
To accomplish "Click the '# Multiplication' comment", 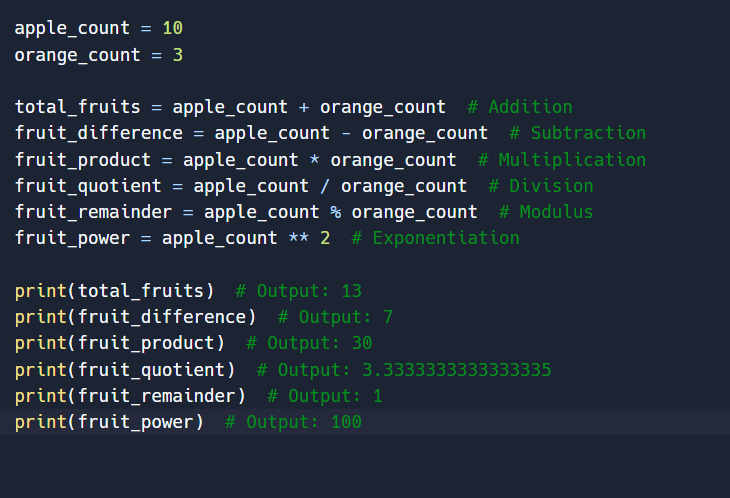I will pyautogui.click(x=561, y=160).
